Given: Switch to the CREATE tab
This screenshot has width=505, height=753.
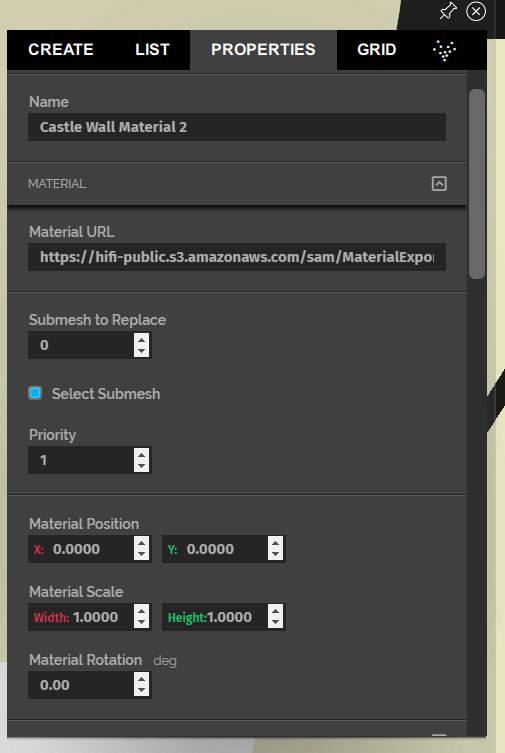Looking at the screenshot, I should click(x=61, y=49).
